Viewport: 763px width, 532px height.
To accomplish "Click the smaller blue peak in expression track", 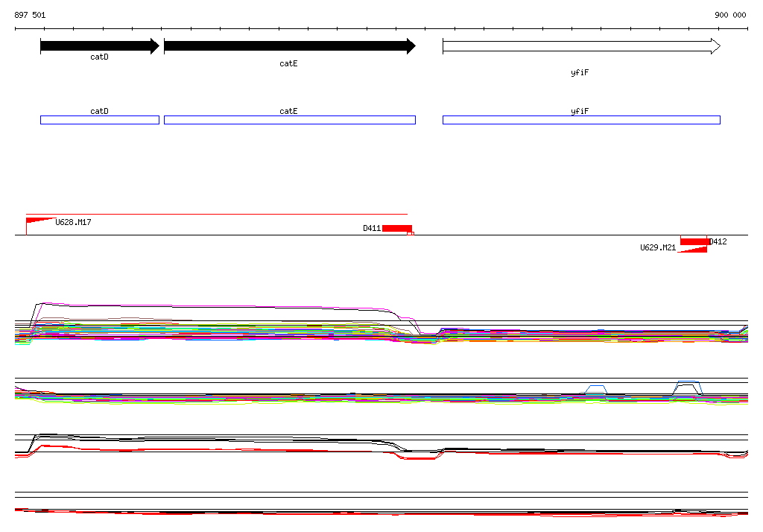I will tap(595, 390).
